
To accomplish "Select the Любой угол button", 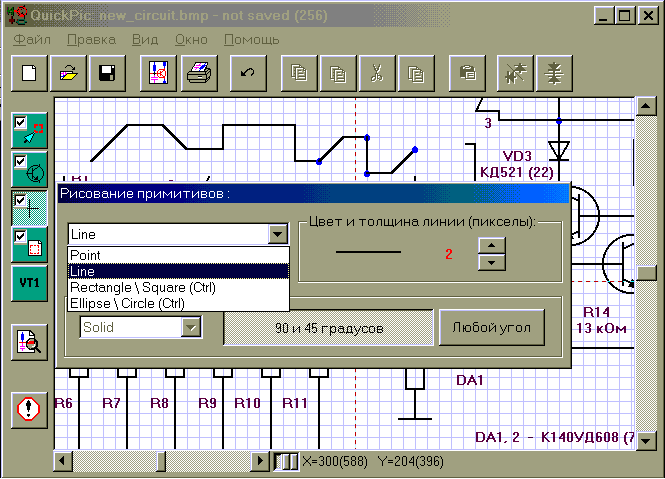I will tap(492, 328).
